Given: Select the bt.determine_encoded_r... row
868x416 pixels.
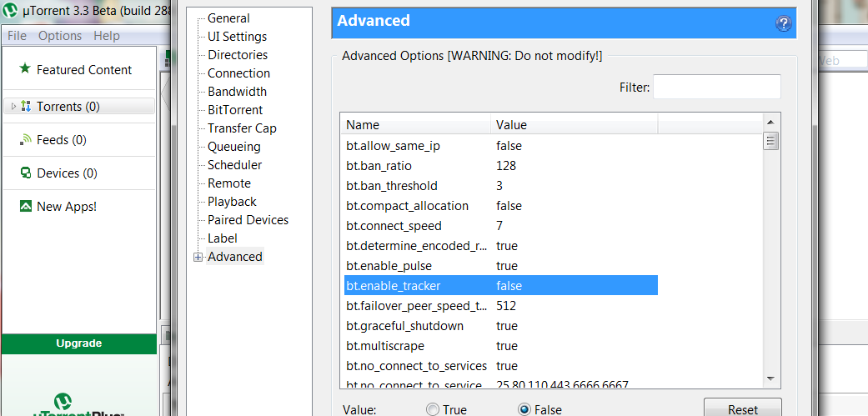Looking at the screenshot, I should 501,246.
